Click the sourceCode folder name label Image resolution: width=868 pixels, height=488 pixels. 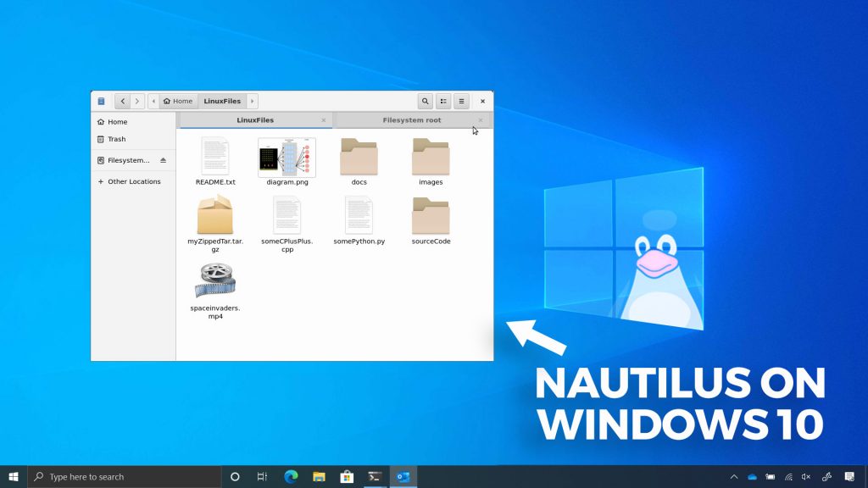[x=431, y=241]
